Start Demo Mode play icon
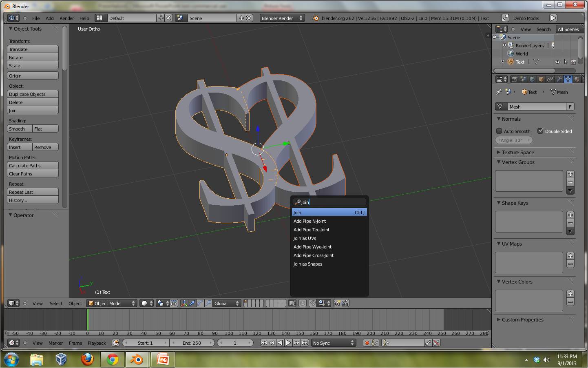This screenshot has width=588, height=368. tap(553, 18)
